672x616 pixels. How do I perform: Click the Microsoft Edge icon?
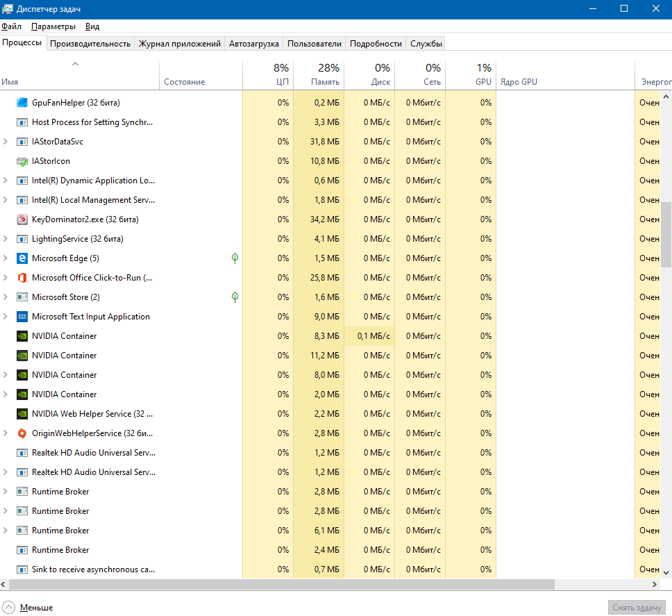[x=22, y=258]
